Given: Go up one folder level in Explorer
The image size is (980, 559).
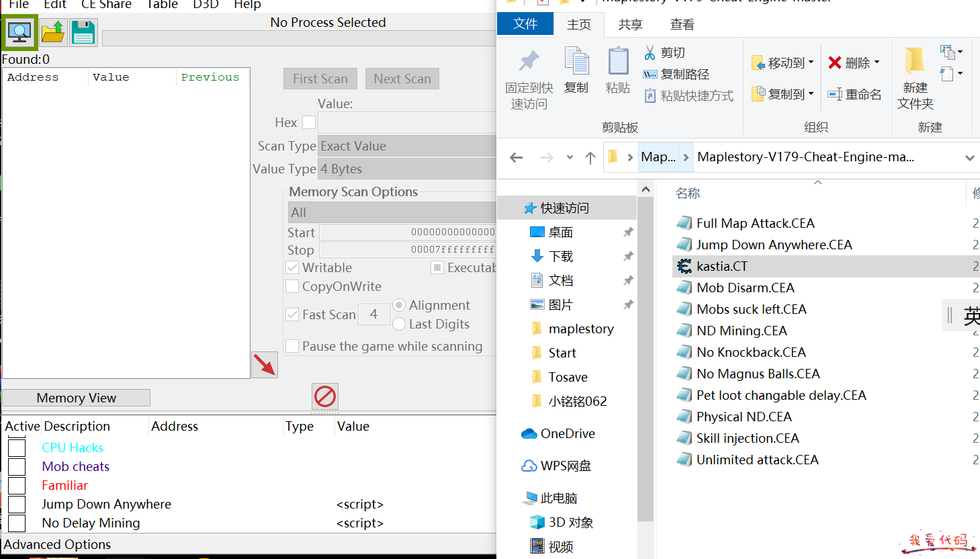Looking at the screenshot, I should (x=590, y=157).
